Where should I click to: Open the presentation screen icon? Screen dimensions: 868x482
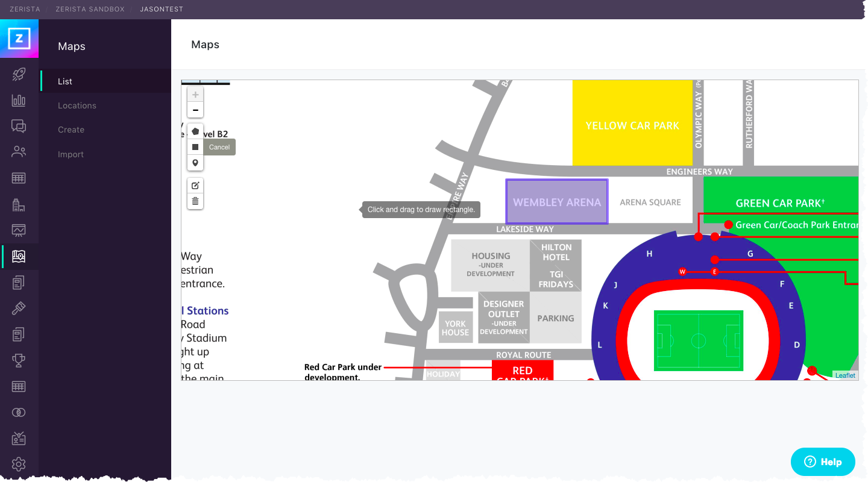click(x=19, y=230)
